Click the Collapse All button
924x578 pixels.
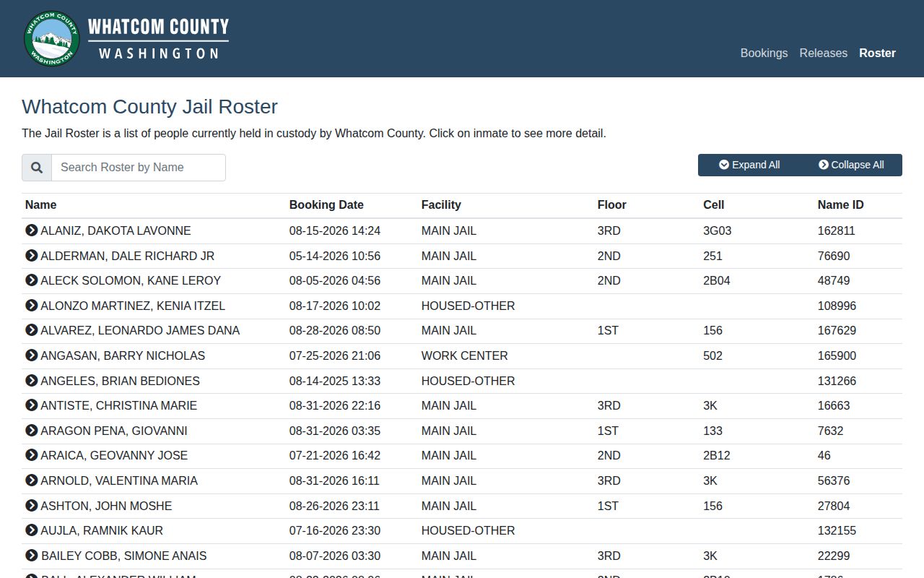(851, 165)
